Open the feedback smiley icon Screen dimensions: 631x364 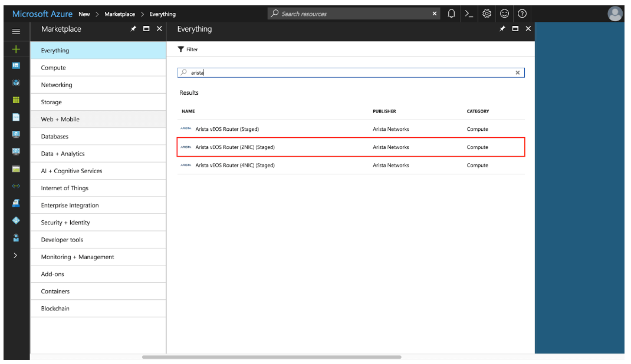click(x=505, y=14)
